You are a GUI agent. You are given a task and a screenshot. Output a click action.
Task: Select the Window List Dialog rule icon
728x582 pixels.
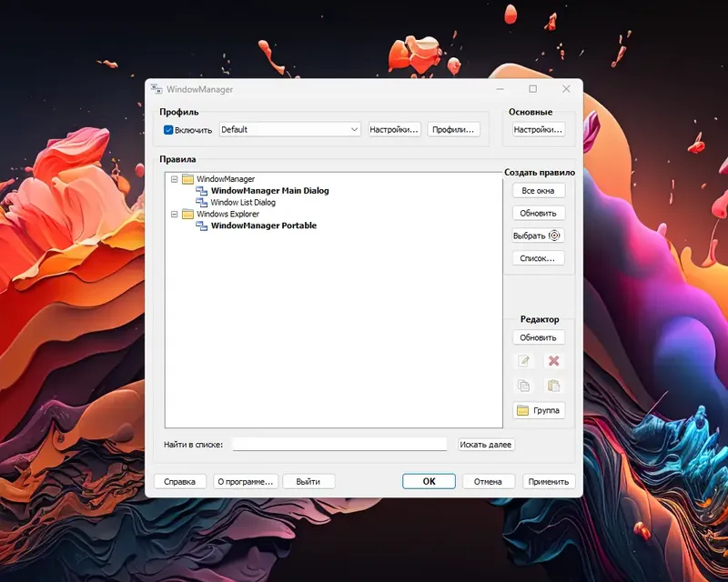pyautogui.click(x=202, y=202)
